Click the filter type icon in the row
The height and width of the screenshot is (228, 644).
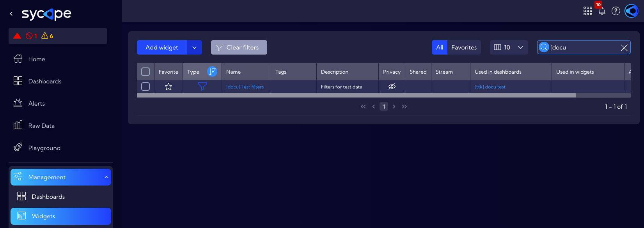(x=202, y=87)
